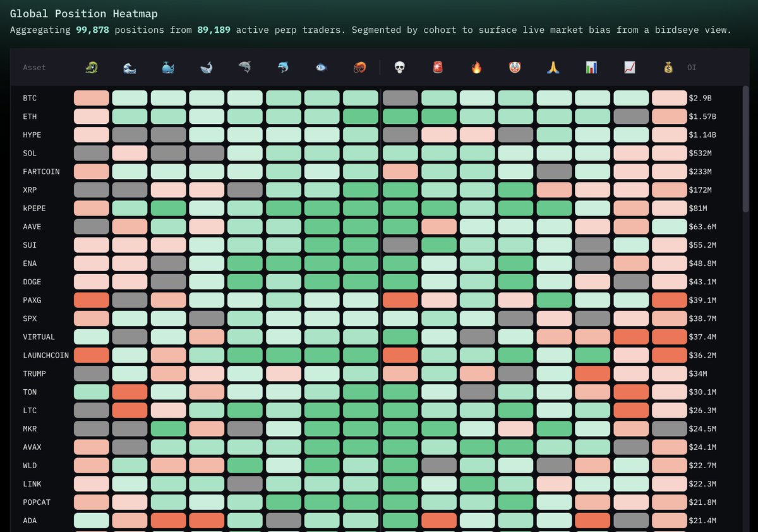Screen dimensions: 758x532
Task: Click the $532M OI value
Action: [701, 154]
